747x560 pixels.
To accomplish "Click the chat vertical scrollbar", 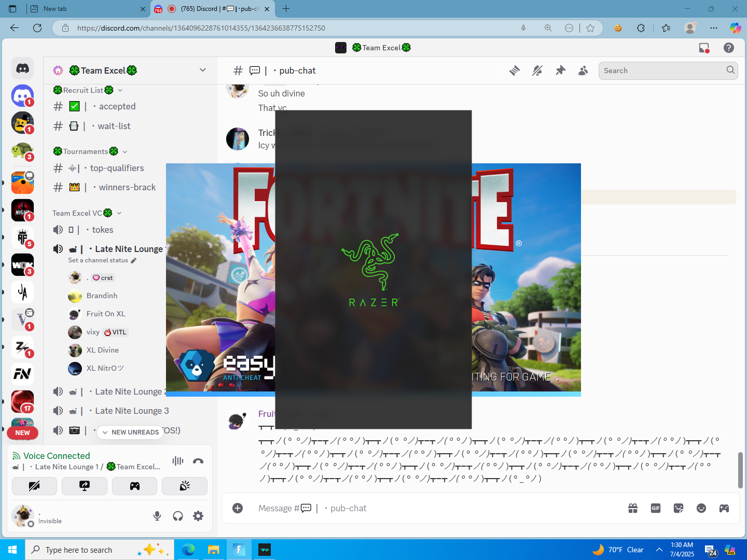I will (x=740, y=470).
